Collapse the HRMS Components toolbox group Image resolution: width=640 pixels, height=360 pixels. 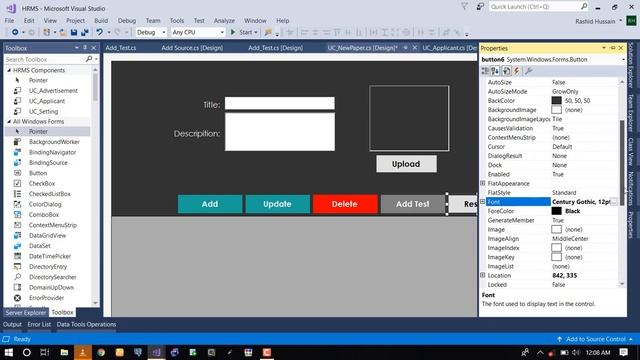(x=9, y=70)
